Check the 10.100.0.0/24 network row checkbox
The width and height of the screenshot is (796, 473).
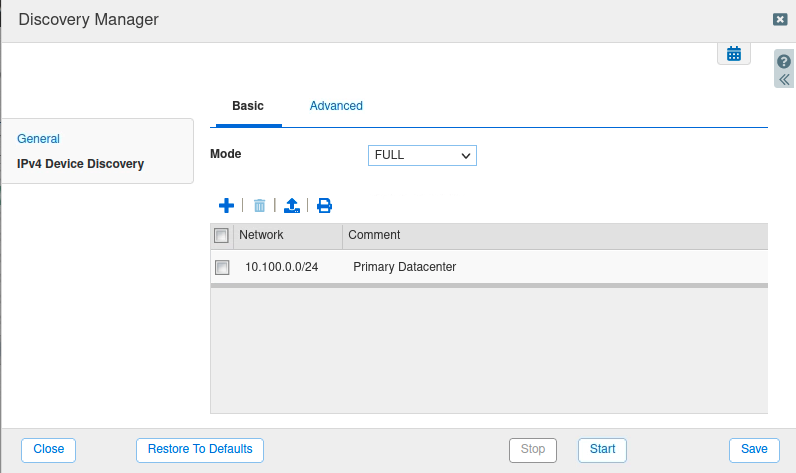(222, 267)
